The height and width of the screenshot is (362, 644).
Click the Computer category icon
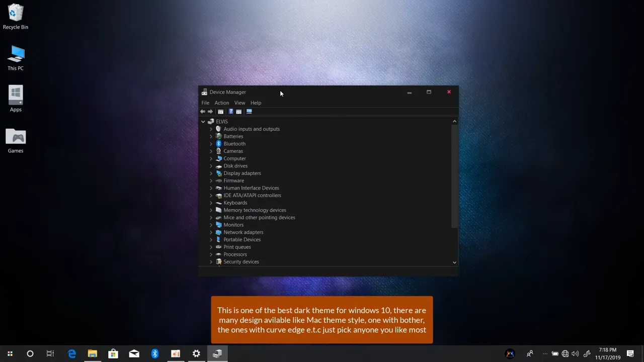tap(218, 158)
